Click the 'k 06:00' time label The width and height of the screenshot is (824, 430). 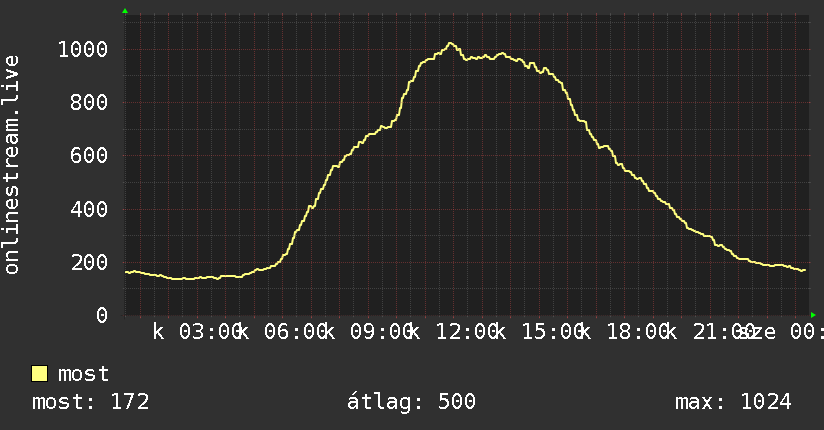click(283, 332)
